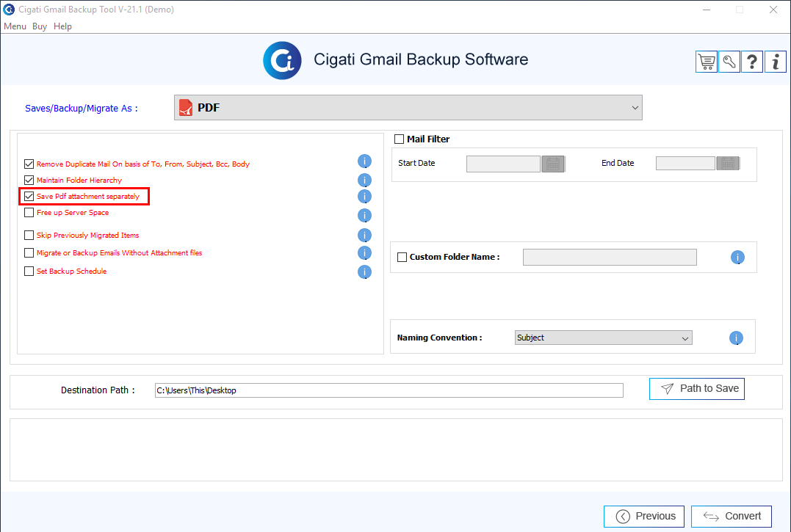This screenshot has width=791, height=532.
Task: Enable the Mail Filter checkbox
Action: pyautogui.click(x=399, y=139)
